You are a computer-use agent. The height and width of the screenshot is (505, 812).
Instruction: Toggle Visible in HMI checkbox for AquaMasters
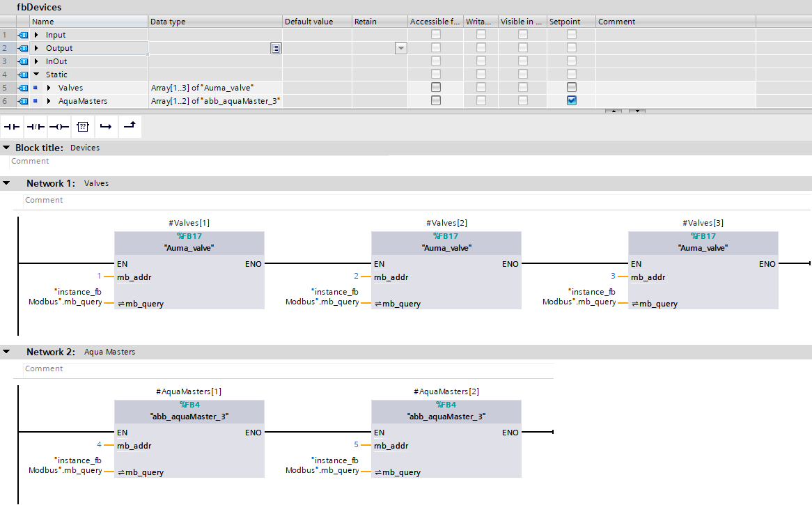523,100
